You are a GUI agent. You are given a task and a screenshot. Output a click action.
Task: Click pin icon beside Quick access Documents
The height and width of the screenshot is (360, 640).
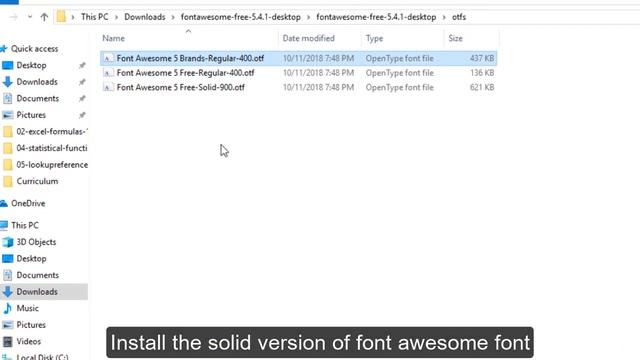[82, 98]
